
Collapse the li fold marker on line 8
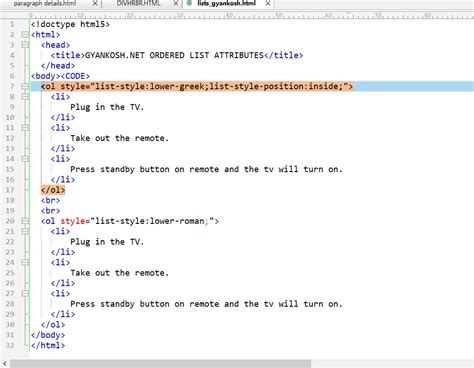(x=24, y=97)
